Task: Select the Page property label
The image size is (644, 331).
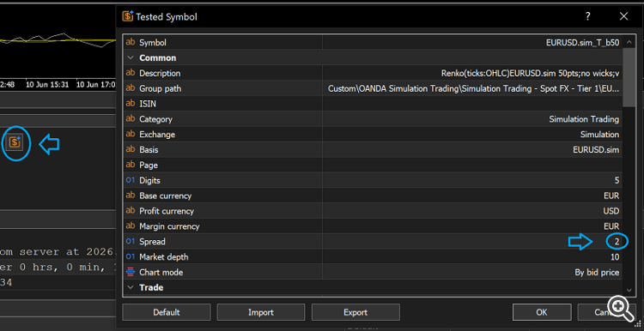Action: click(149, 165)
